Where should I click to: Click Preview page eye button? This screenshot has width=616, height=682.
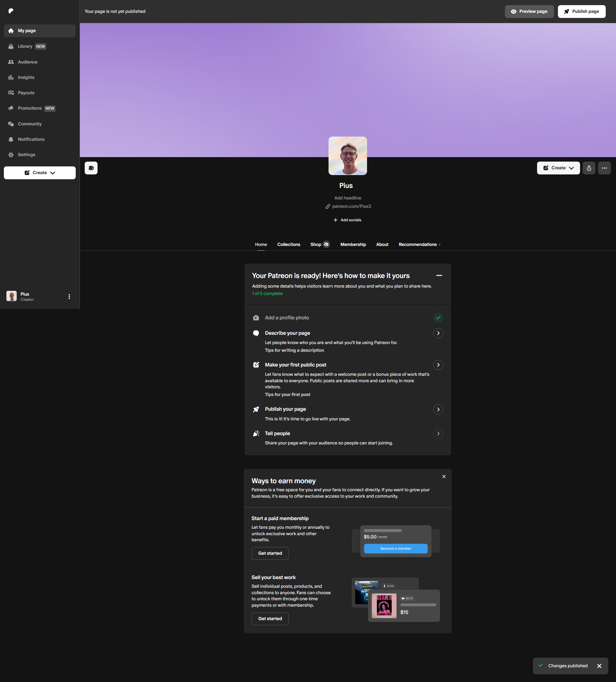pyautogui.click(x=529, y=12)
